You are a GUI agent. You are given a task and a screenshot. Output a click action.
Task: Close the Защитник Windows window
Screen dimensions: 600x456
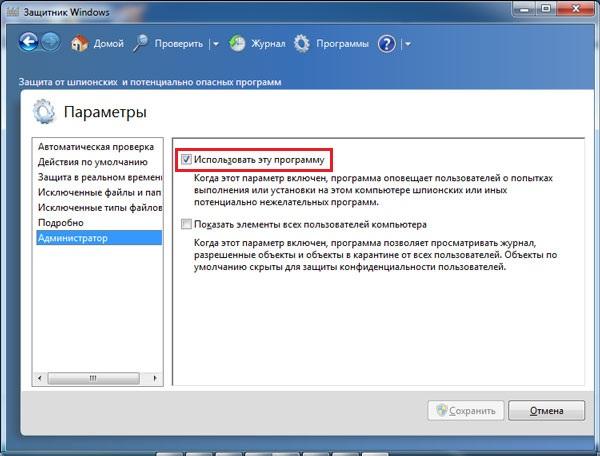pos(576,9)
